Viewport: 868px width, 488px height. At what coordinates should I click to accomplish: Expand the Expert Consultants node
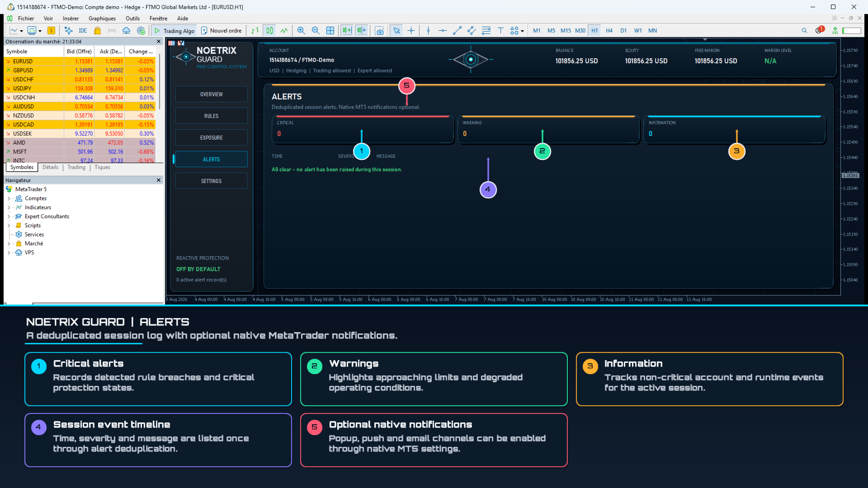tap(9, 216)
